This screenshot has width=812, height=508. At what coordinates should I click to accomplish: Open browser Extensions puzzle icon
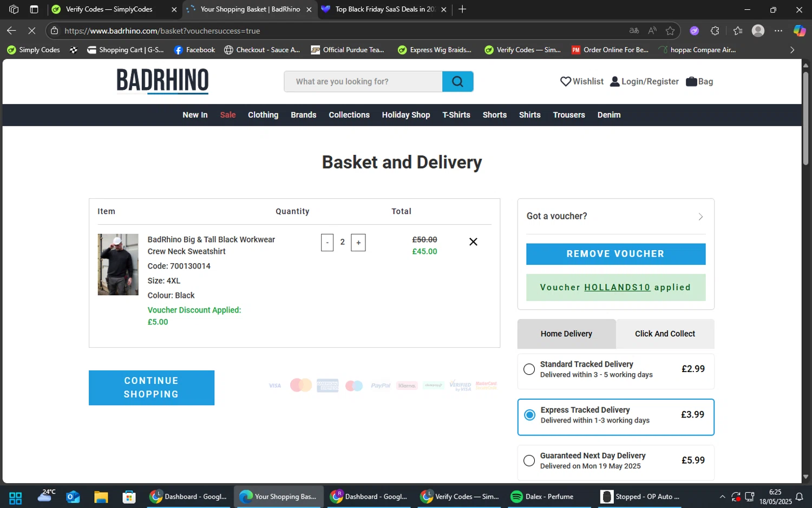pyautogui.click(x=715, y=31)
